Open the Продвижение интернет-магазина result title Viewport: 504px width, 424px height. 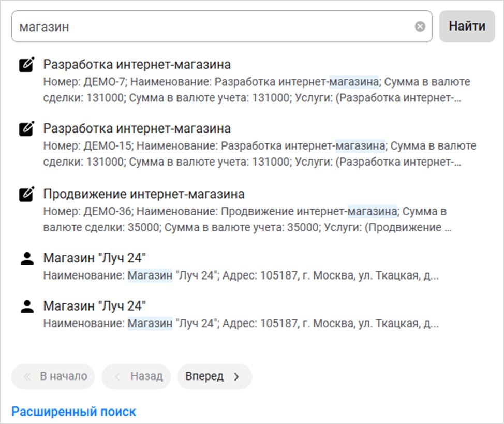point(144,194)
